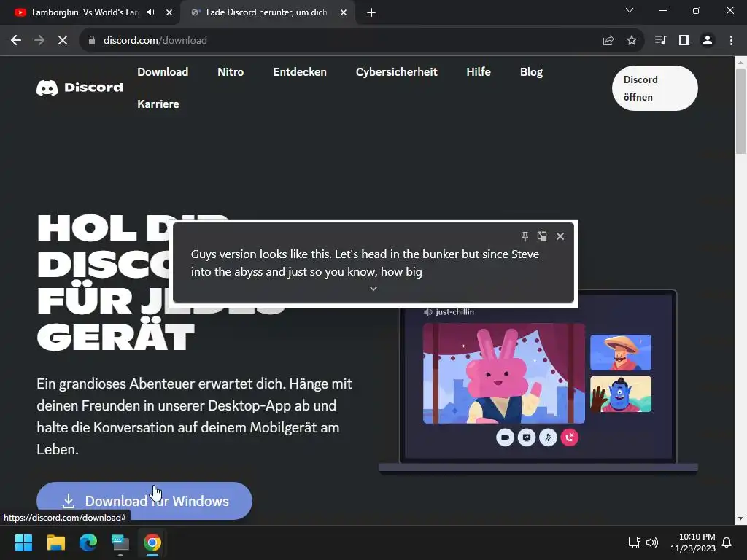Click Download für Windows button

[144, 501]
